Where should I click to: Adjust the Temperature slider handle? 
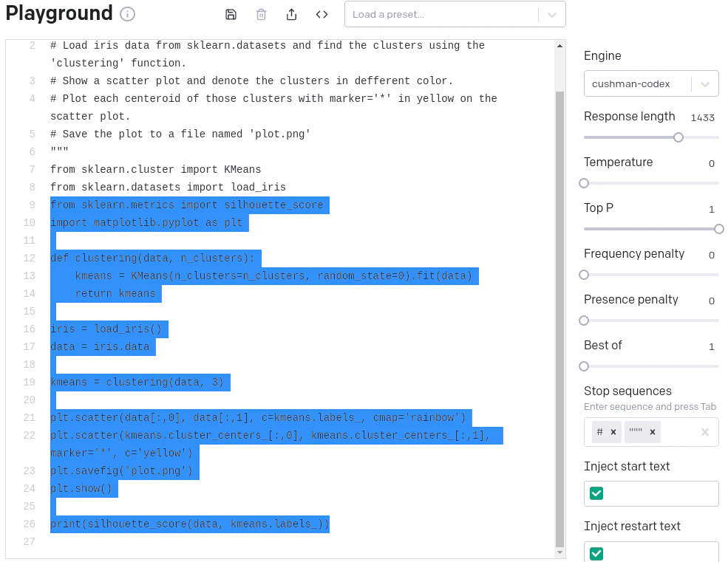click(x=584, y=183)
